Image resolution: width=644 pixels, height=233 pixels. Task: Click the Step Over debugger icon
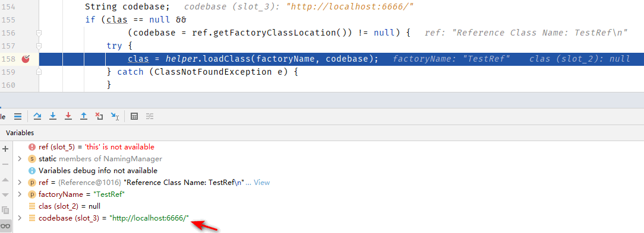(37, 116)
